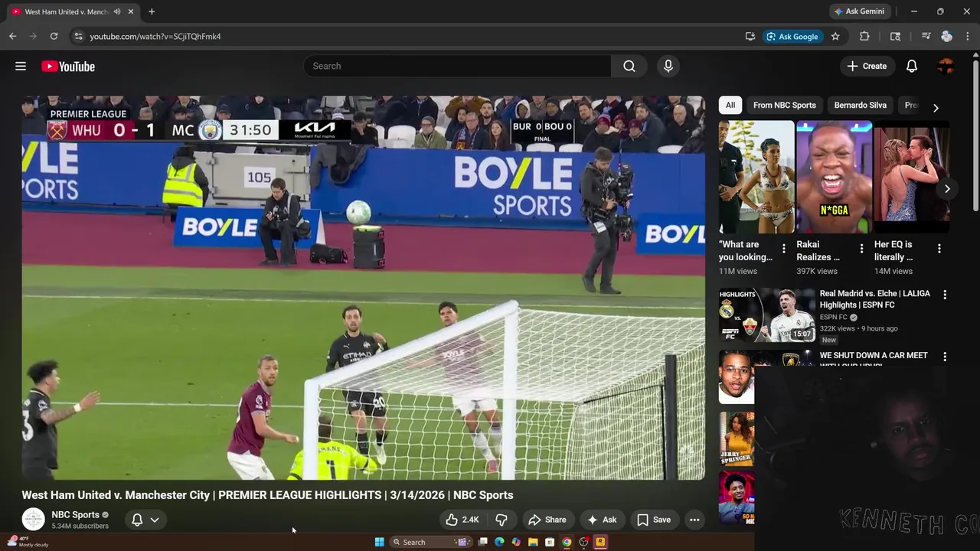Screen dimensions: 980x551
Task: Open Chrome media controls icon
Action: point(926,36)
